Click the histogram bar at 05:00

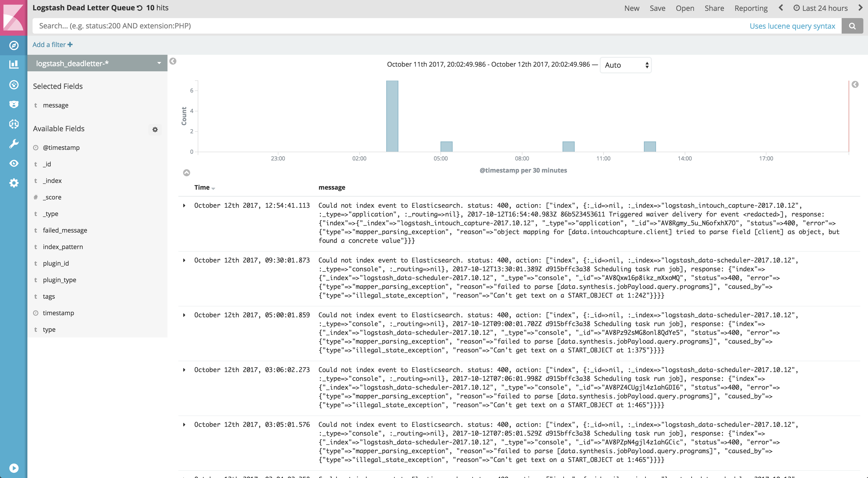446,147
